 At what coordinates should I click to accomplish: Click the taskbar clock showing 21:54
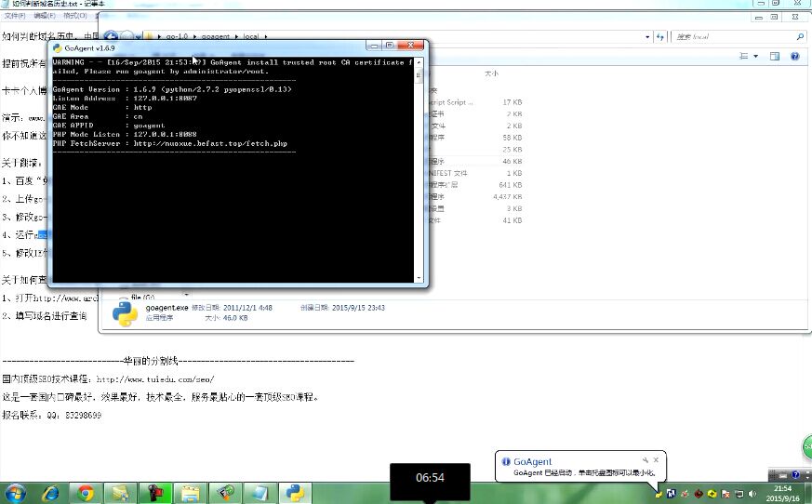point(784,493)
